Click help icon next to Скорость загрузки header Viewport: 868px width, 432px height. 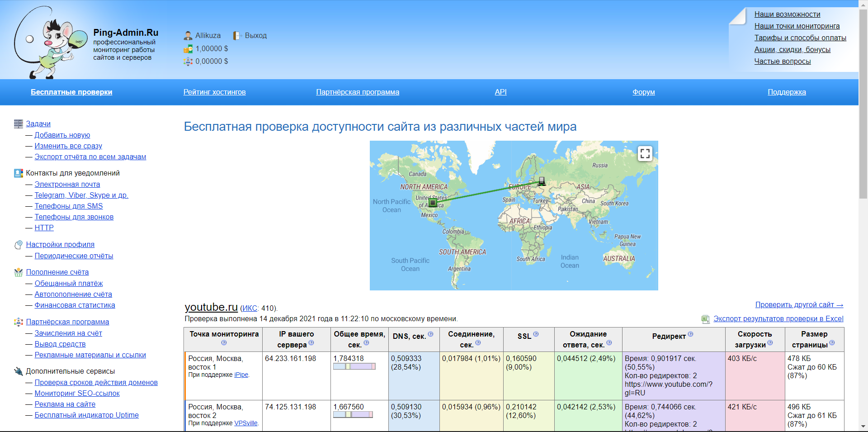(x=770, y=343)
